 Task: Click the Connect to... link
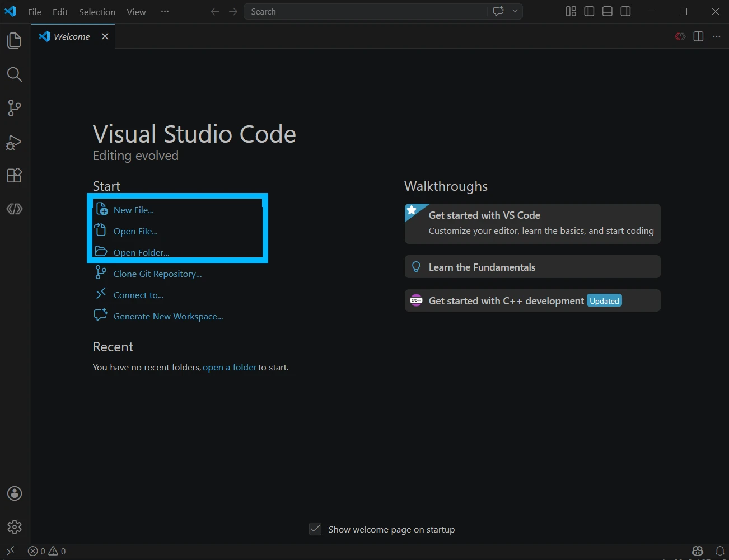138,295
